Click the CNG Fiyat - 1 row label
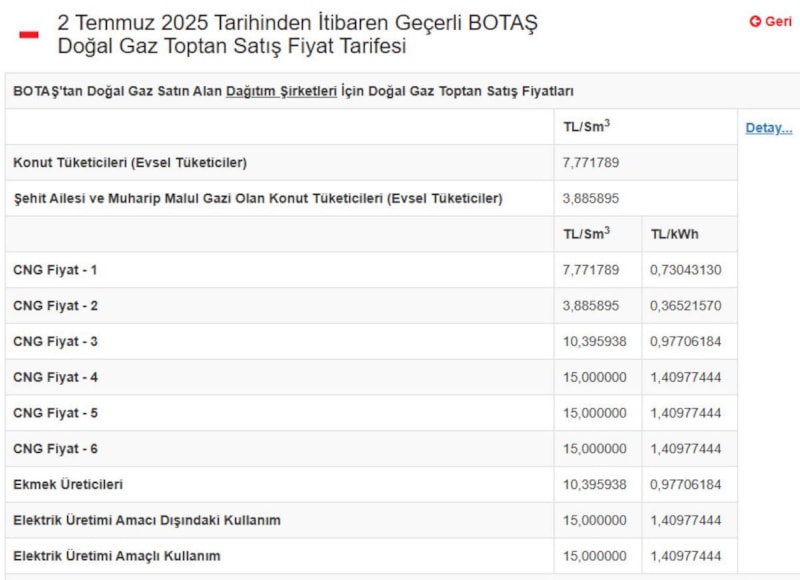The width and height of the screenshot is (800, 580). click(55, 270)
